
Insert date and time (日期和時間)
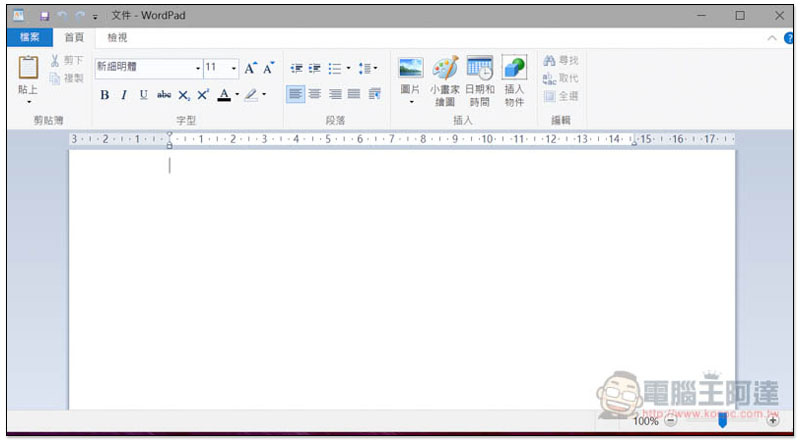point(479,68)
